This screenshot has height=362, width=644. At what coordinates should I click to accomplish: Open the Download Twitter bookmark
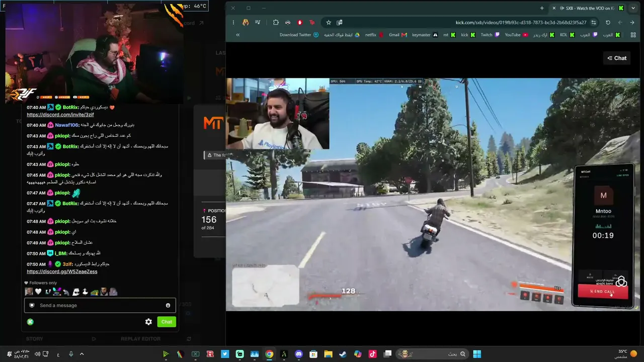coord(299,35)
